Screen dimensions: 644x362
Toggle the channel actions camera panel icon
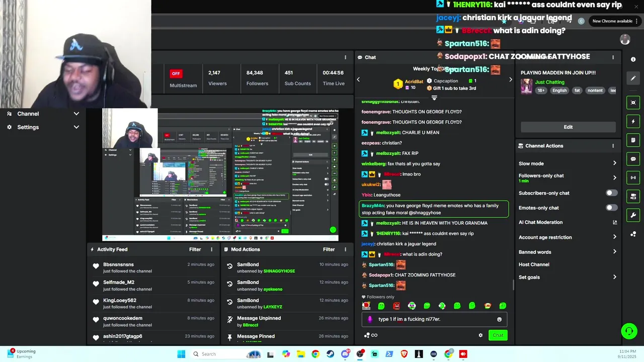click(633, 197)
